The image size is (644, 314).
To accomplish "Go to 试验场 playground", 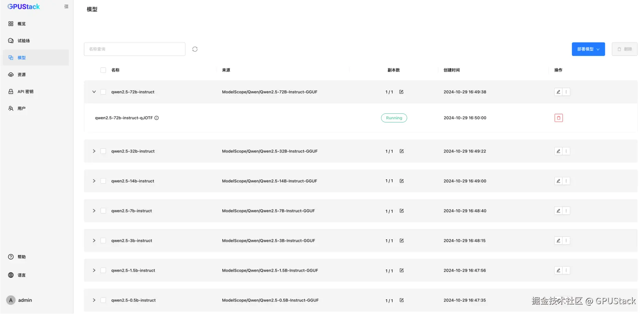I will pyautogui.click(x=36, y=41).
